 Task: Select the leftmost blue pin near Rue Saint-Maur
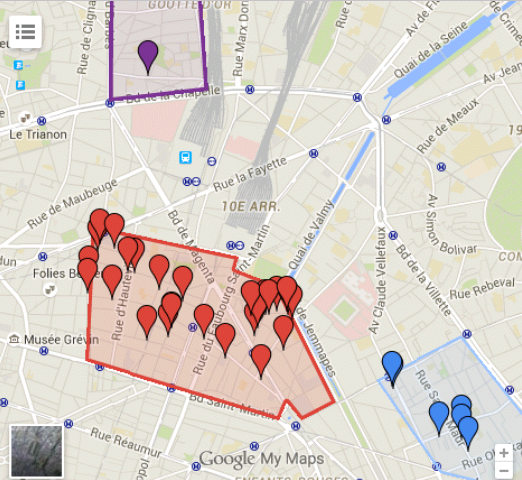[x=439, y=418]
